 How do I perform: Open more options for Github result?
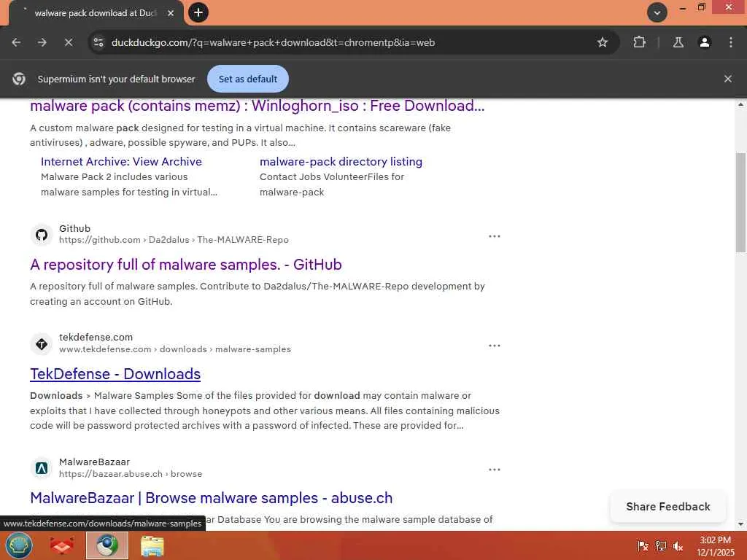coord(495,236)
